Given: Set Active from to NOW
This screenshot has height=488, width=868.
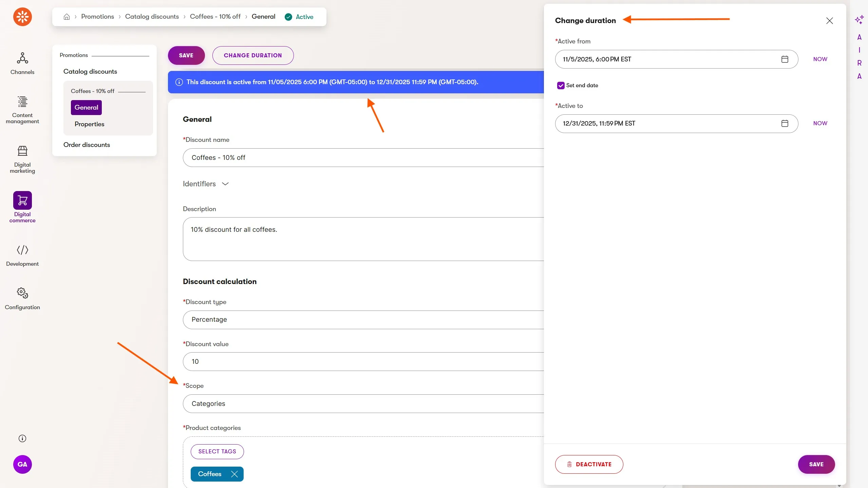Looking at the screenshot, I should [x=820, y=59].
